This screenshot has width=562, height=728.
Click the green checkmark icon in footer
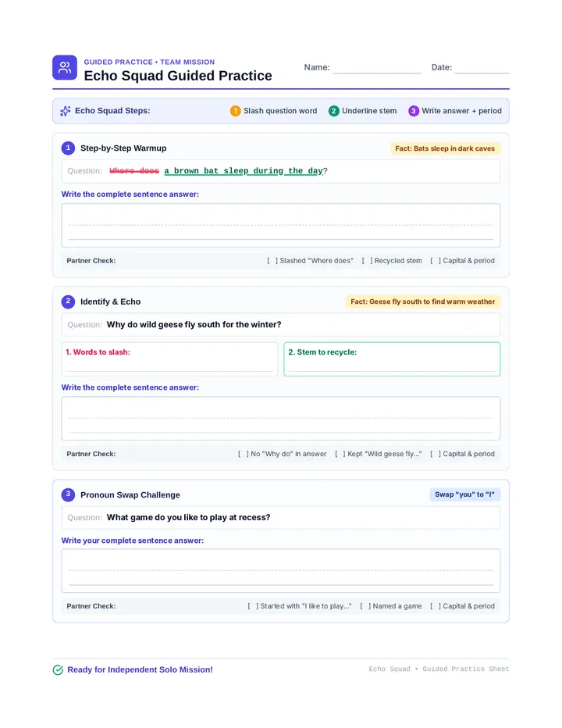tap(58, 669)
